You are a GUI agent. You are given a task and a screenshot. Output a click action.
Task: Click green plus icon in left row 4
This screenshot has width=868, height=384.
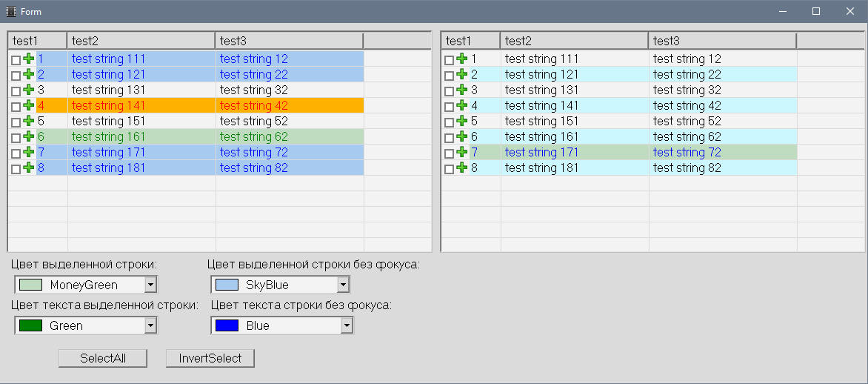pos(29,105)
